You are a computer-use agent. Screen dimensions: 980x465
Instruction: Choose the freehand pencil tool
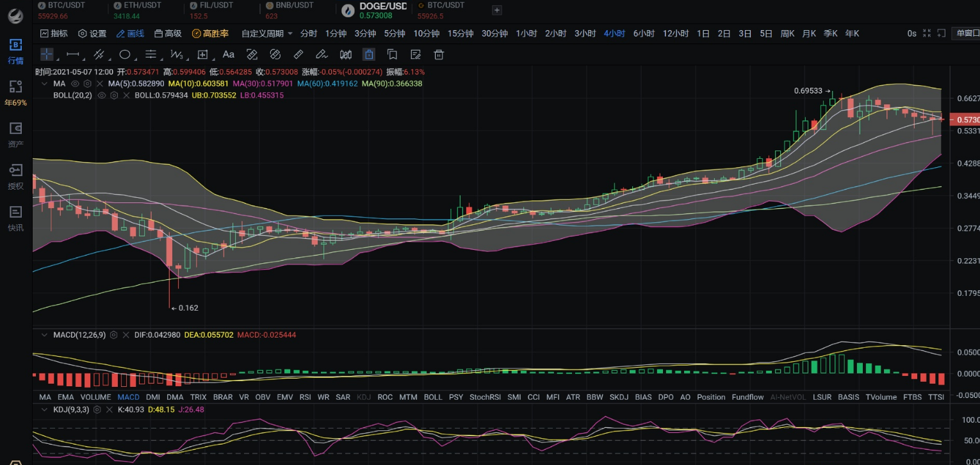[322, 54]
